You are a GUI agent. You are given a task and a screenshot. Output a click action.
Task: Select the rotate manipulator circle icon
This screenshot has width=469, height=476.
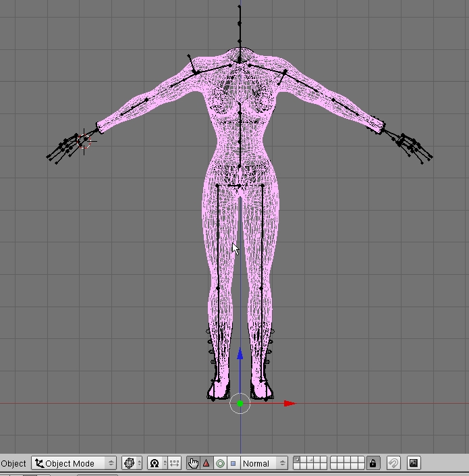click(x=220, y=463)
